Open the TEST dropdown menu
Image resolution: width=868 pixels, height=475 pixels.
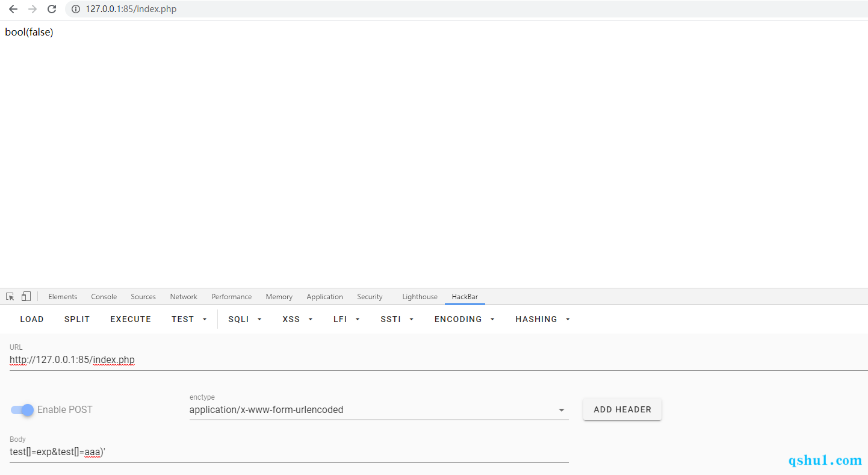189,319
